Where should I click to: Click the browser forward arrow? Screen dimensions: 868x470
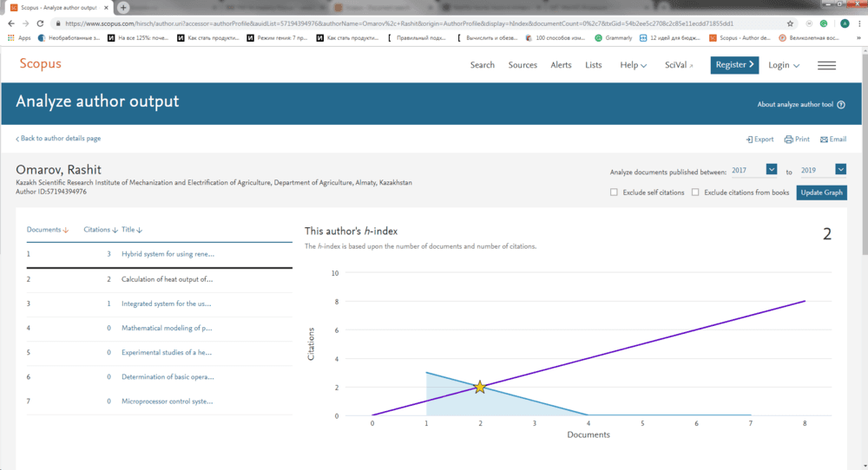click(25, 23)
